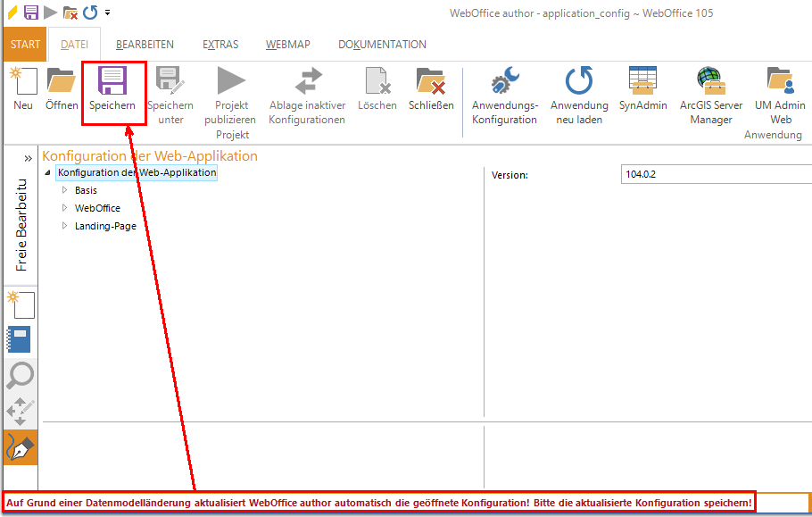Viewport: 812px width, 517px height.
Task: Click Anwendung neu laden icon
Action: (x=579, y=81)
